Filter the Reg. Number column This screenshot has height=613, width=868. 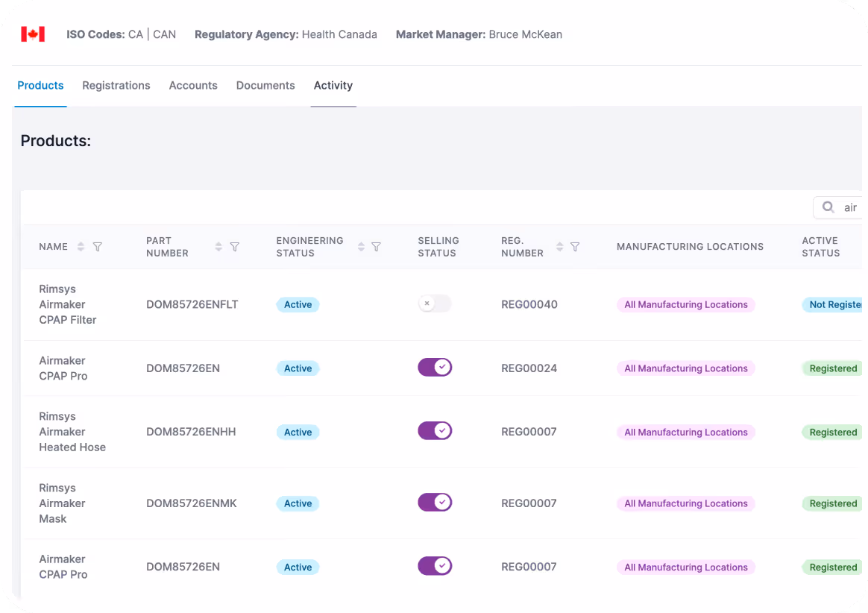click(x=575, y=247)
